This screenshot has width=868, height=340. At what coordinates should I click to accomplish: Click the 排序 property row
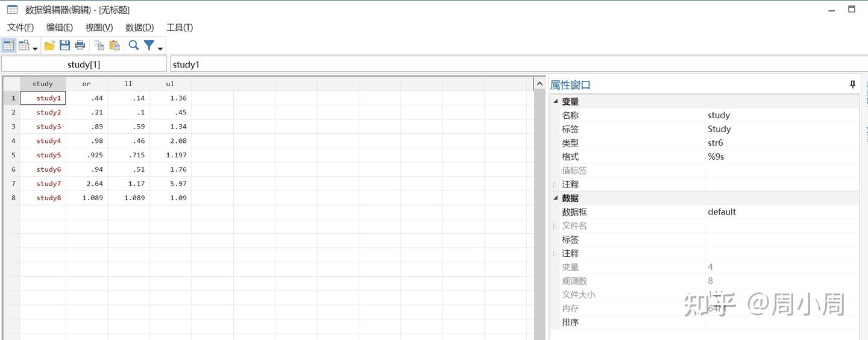coord(705,323)
